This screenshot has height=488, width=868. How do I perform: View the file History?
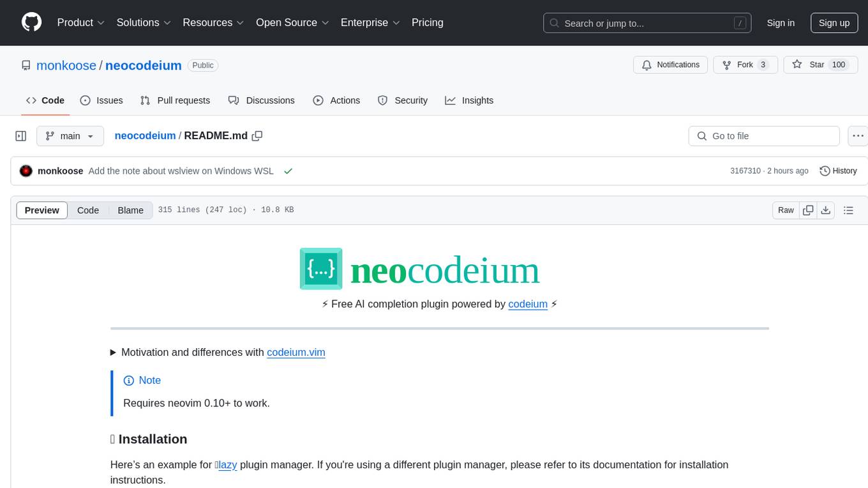point(838,171)
